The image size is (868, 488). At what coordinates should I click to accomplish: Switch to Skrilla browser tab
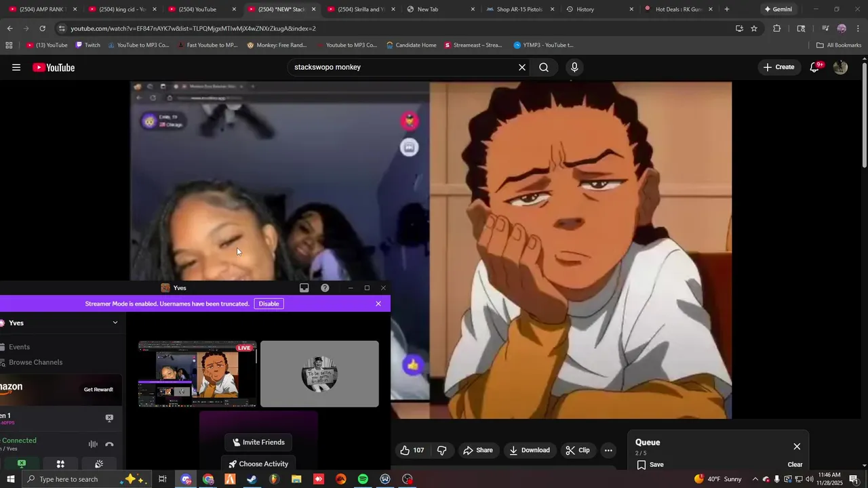tap(359, 9)
